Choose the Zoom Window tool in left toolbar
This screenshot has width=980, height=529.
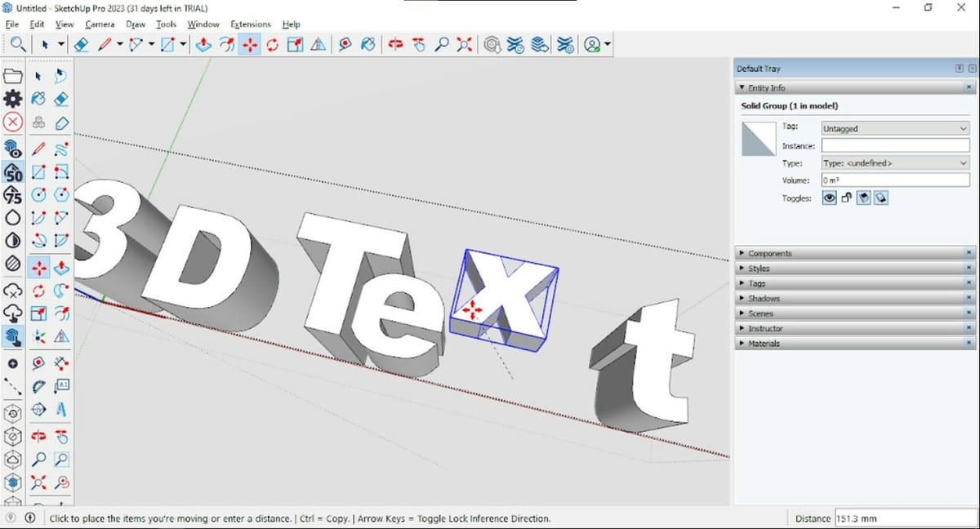point(61,459)
